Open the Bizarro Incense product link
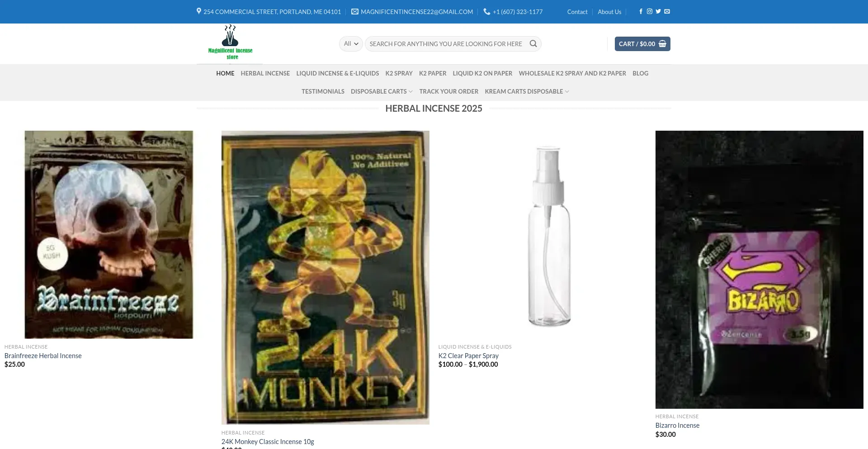The image size is (868, 449). point(677,425)
